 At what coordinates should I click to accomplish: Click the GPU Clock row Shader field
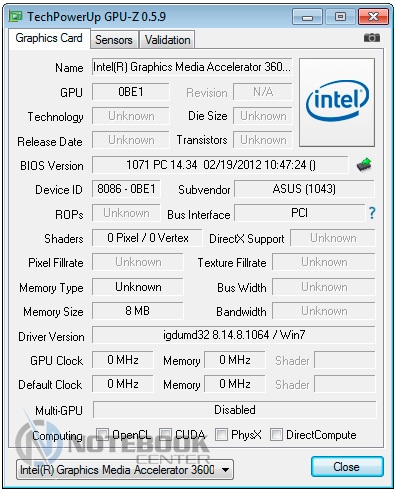coord(345,360)
